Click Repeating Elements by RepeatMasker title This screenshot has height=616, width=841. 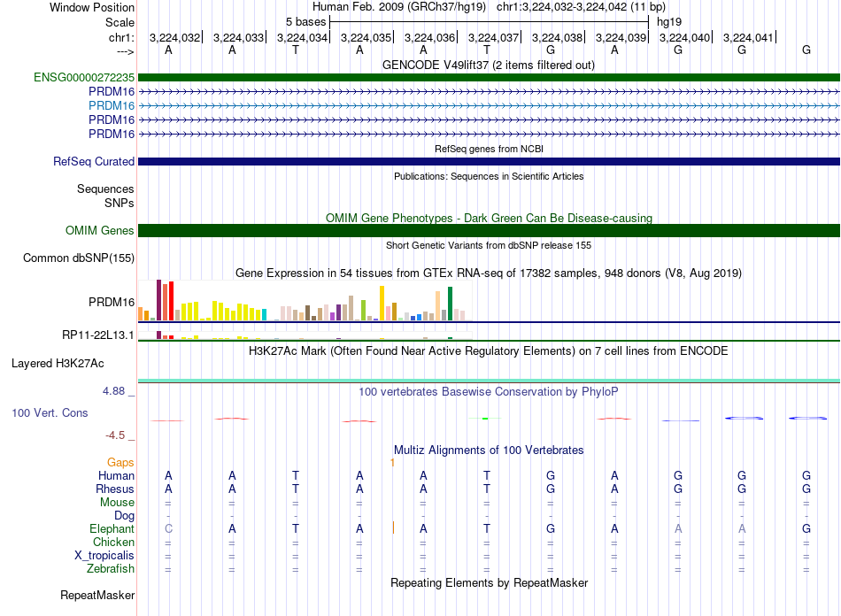490,582
